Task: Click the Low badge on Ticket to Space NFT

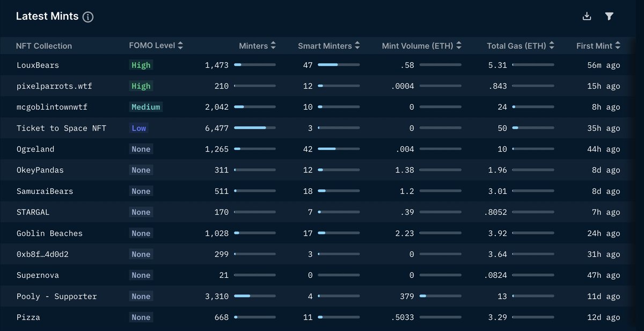Action: (x=138, y=128)
